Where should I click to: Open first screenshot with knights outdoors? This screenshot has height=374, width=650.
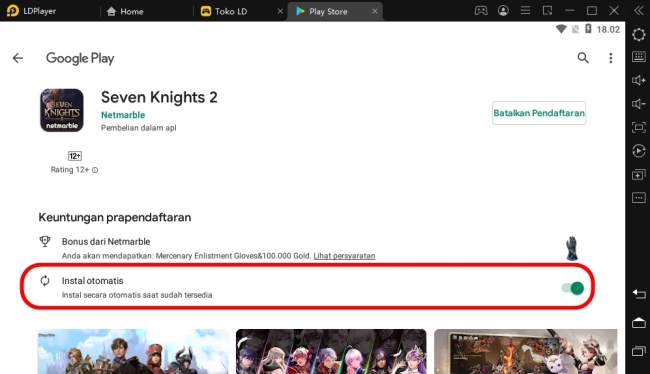(x=133, y=352)
